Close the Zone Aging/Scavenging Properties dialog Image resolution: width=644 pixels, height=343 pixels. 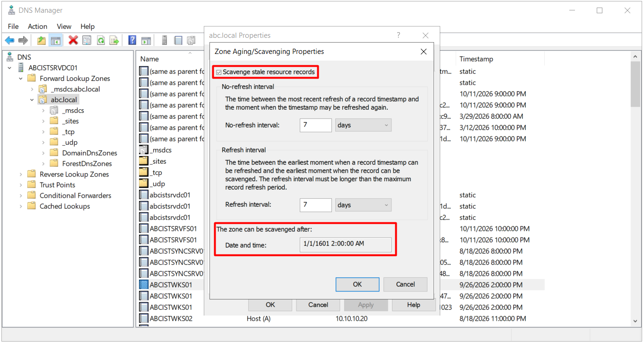(x=423, y=52)
